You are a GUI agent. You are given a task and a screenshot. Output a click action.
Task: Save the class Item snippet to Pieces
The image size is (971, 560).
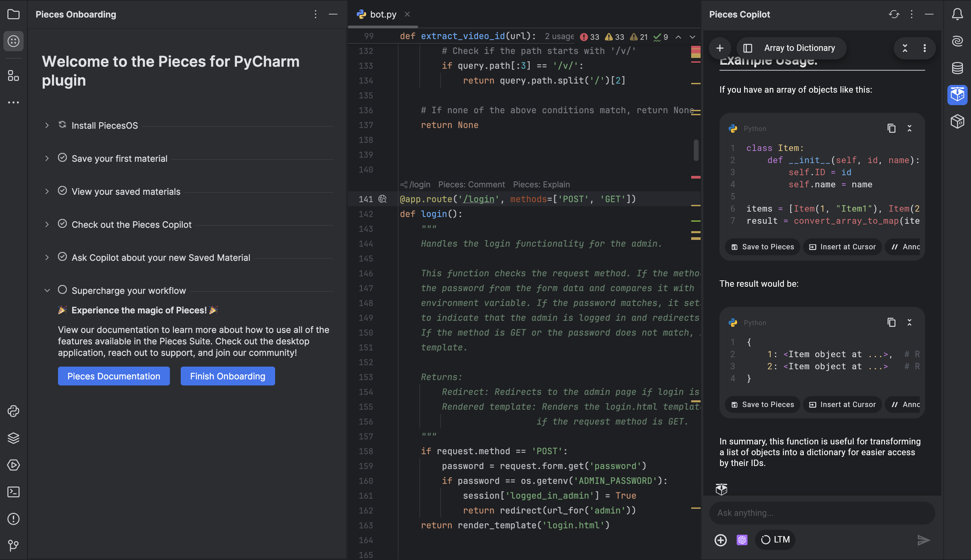click(x=762, y=247)
